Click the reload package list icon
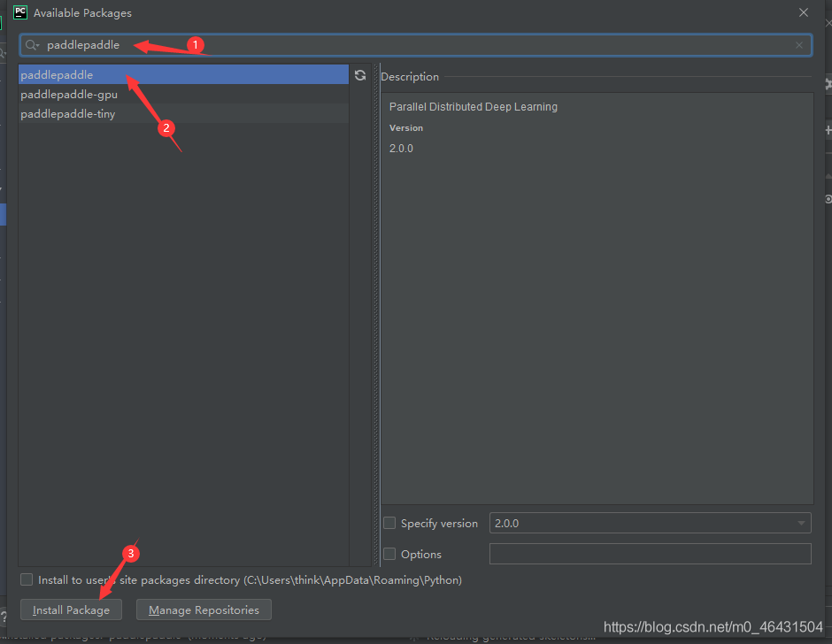 [360, 76]
